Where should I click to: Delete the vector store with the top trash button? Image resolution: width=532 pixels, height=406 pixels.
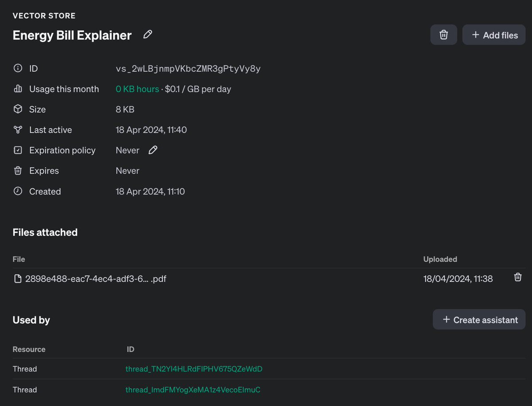tap(443, 35)
